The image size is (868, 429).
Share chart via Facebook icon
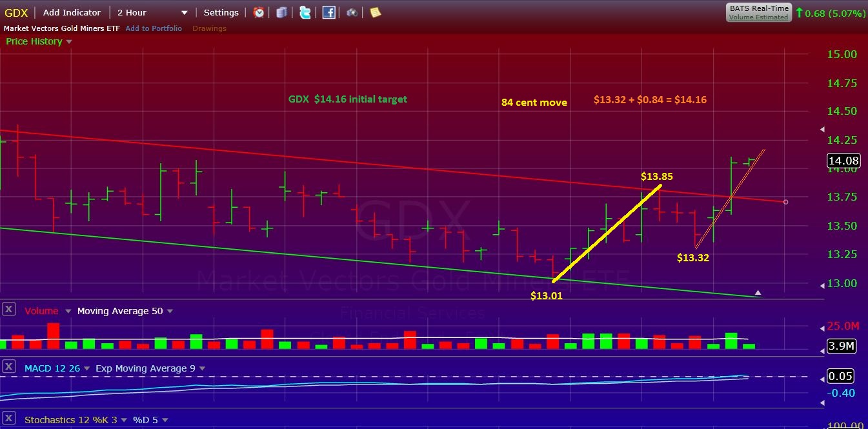pyautogui.click(x=328, y=12)
